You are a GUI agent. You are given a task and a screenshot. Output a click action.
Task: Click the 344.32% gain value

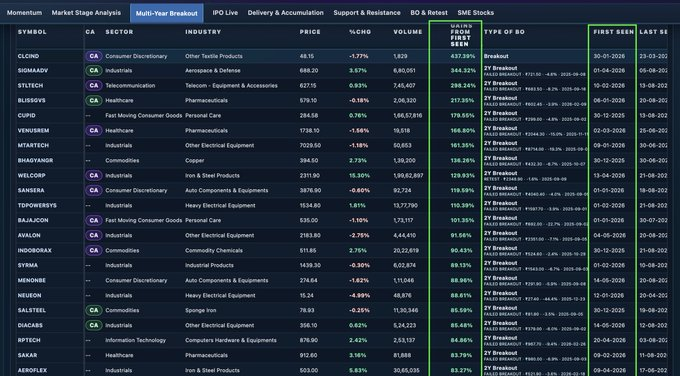[463, 71]
